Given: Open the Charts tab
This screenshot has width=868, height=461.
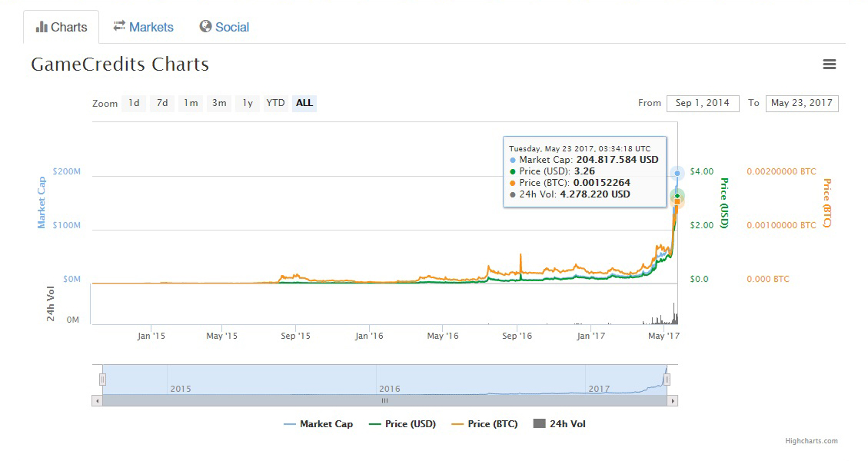Looking at the screenshot, I should [x=62, y=27].
